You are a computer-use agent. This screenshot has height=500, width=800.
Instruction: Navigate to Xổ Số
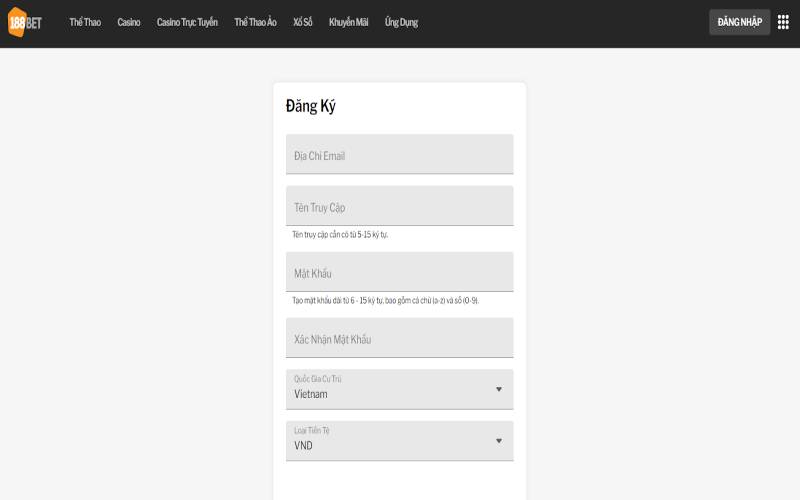click(x=303, y=22)
